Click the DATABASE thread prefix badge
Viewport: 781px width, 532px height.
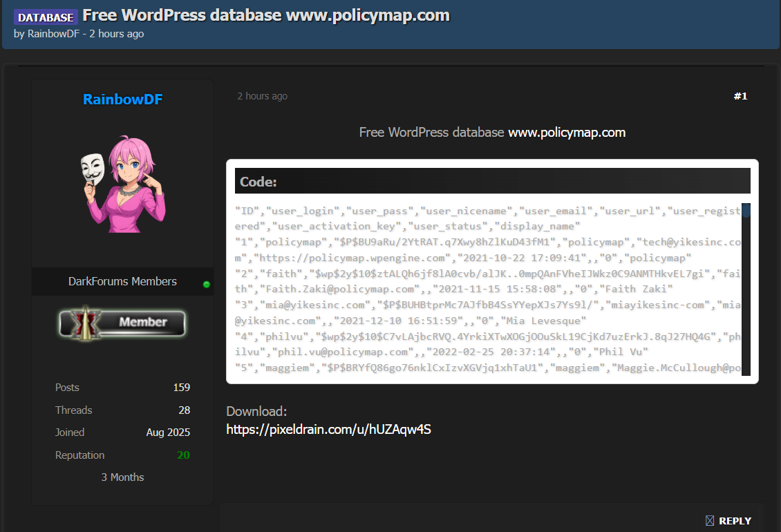click(46, 17)
